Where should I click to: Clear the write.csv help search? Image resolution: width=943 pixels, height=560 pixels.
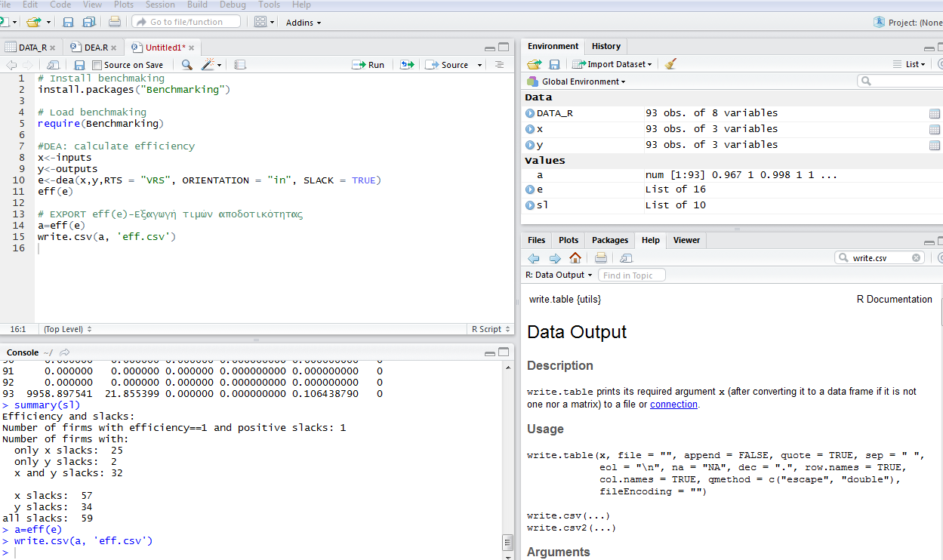point(917,258)
